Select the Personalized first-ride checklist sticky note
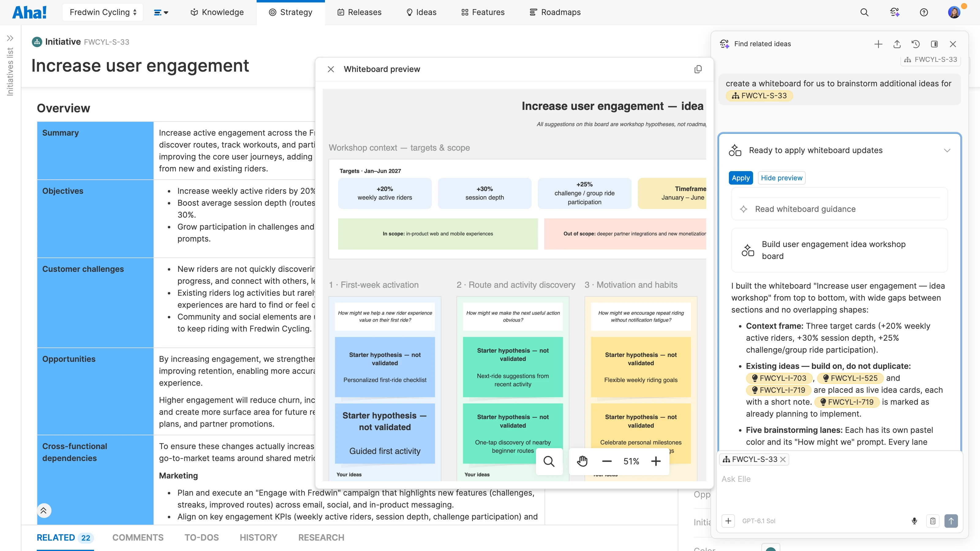980x551 pixels. pos(385,367)
